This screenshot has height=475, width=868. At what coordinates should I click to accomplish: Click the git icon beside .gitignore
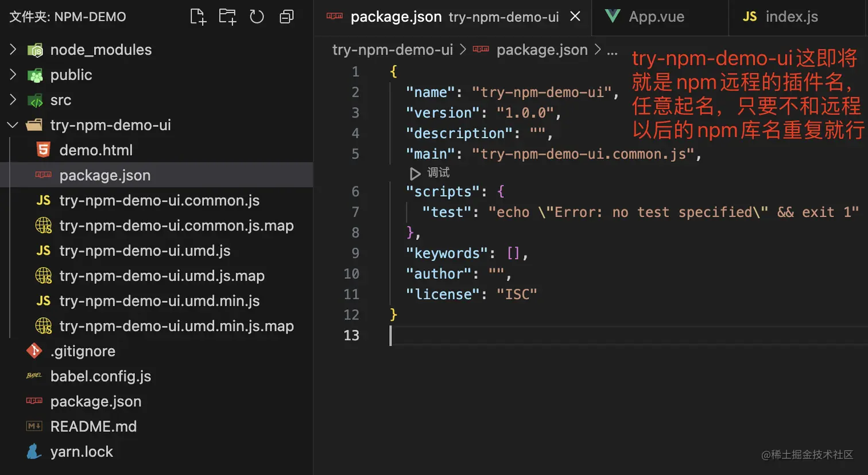click(34, 351)
